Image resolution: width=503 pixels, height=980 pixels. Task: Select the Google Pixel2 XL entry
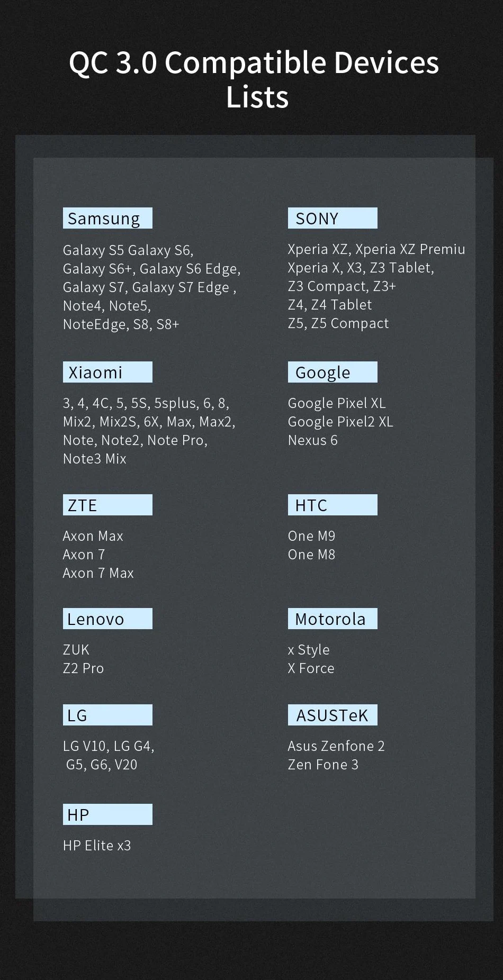coord(340,422)
